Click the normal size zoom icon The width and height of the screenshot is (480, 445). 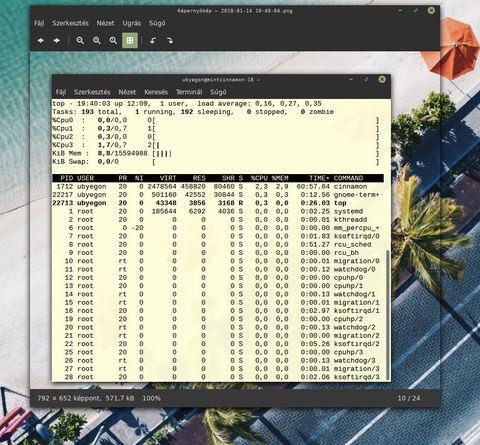pos(113,41)
